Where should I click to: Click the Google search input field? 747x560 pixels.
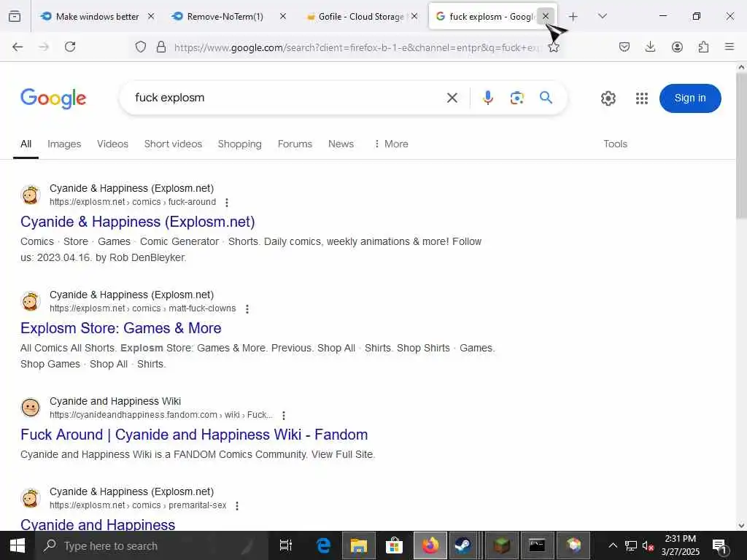tap(286, 98)
